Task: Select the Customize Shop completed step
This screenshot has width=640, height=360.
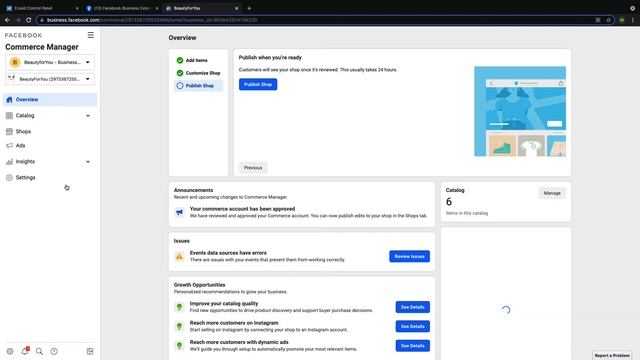Action: (x=198, y=73)
